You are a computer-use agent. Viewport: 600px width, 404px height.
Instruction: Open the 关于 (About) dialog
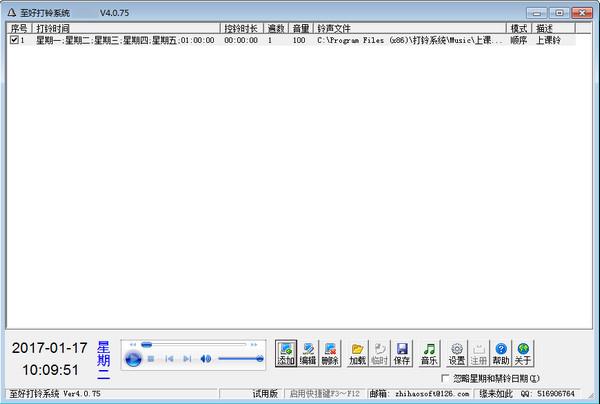[x=523, y=352]
